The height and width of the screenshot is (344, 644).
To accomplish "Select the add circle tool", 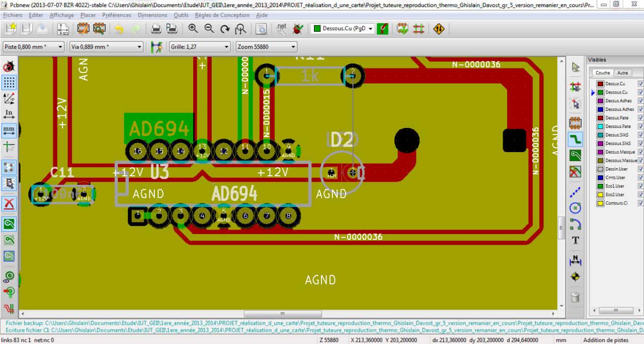I will (576, 207).
